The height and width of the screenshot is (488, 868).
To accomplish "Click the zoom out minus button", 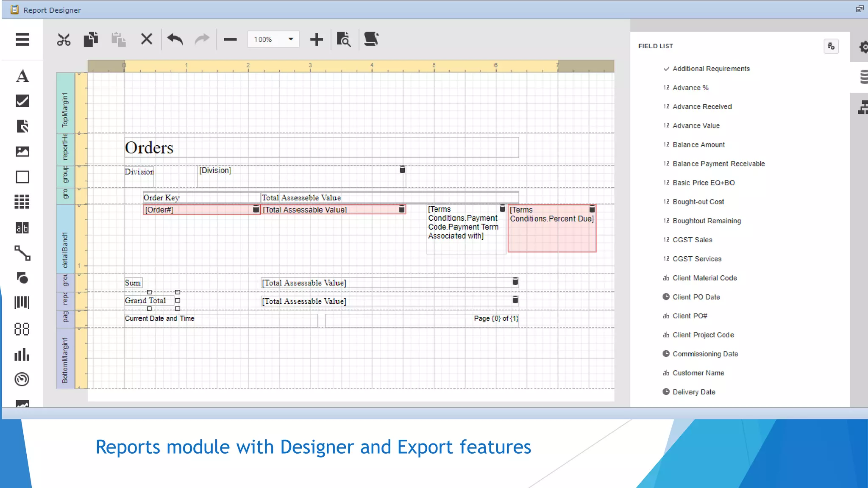I will [230, 40].
